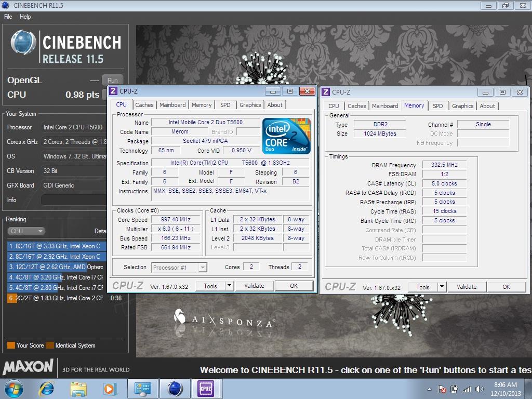532x399 pixels.
Task: Switch to CPU-Z taskbar icon
Action: point(206,389)
